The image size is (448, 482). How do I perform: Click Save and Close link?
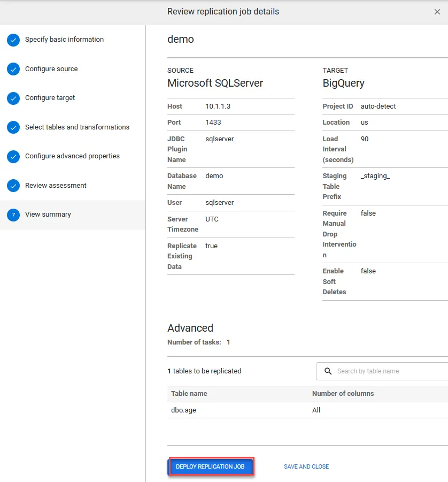pyautogui.click(x=306, y=466)
